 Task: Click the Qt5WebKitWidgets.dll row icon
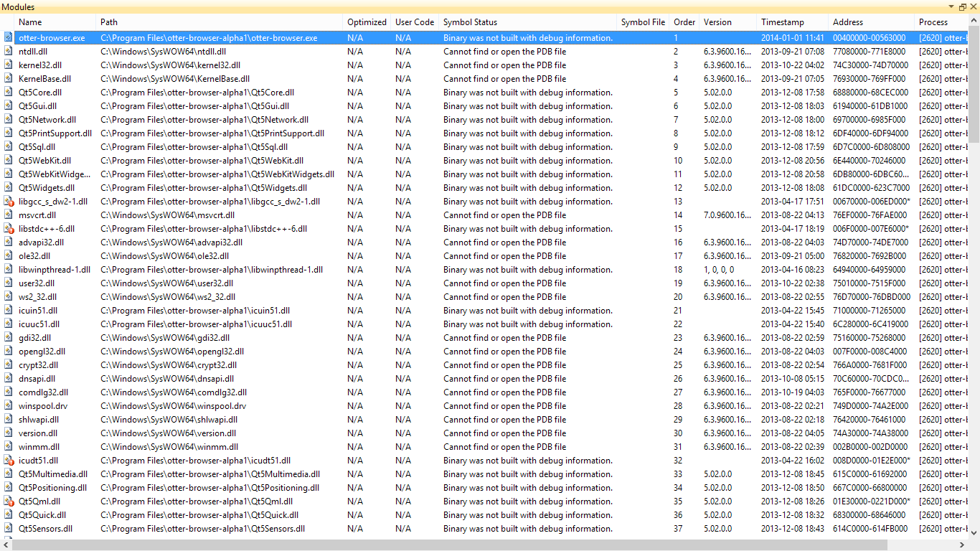pyautogui.click(x=9, y=174)
